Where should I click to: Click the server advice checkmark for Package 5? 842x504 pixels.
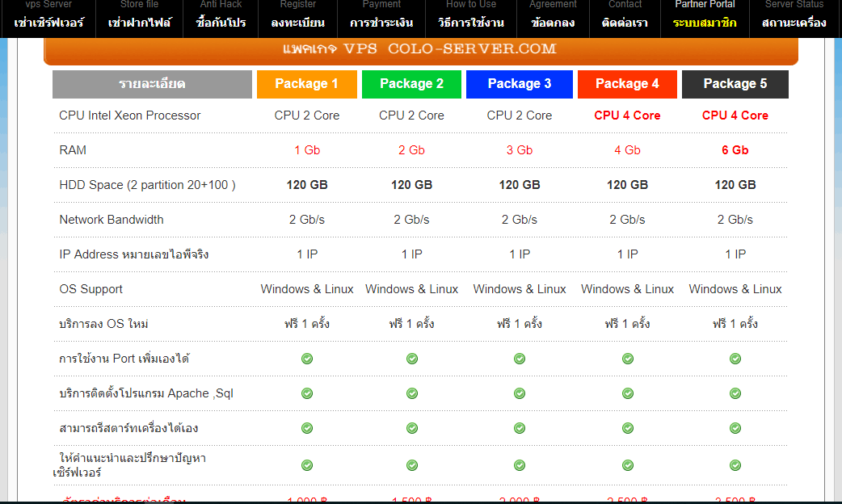[x=735, y=465]
